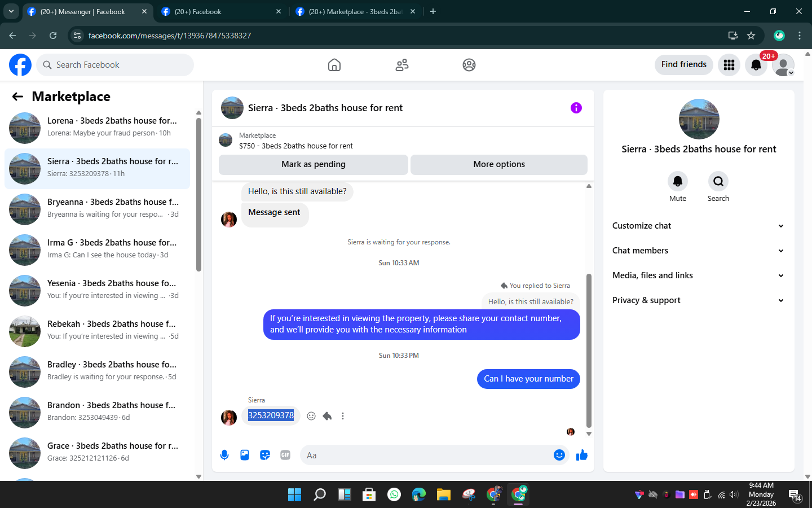Viewport: 812px width, 508px height.
Task: Open Windows taskbar search
Action: coord(320,494)
